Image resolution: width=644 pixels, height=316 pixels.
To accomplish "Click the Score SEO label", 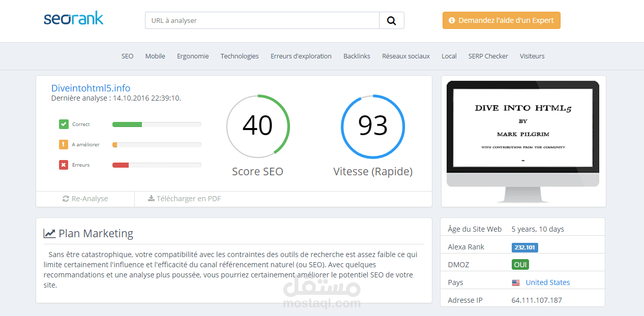I will pos(257,172).
